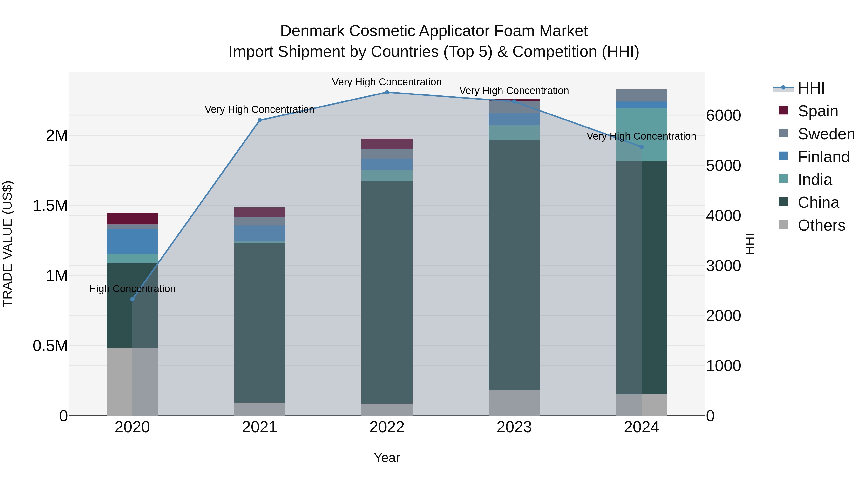Click the Spain segment in the 2020 bar

tap(132, 219)
